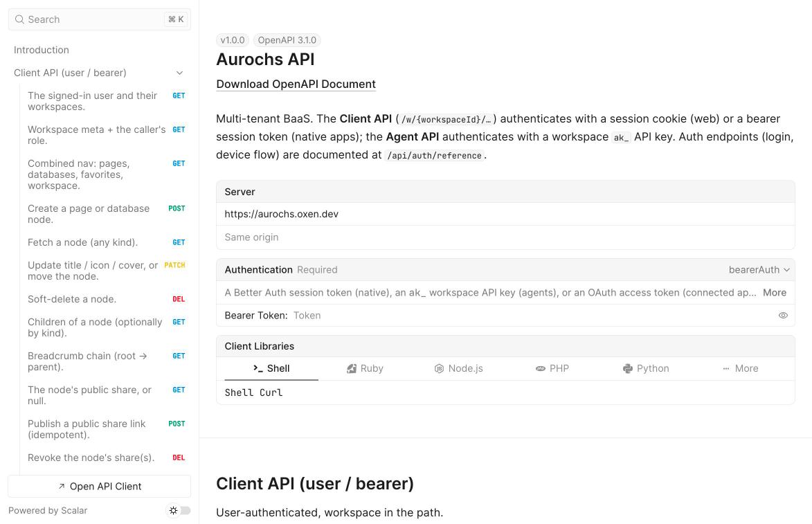The width and height of the screenshot is (812, 524).
Task: Click the 'Aurochs API' title heading
Action: click(265, 60)
